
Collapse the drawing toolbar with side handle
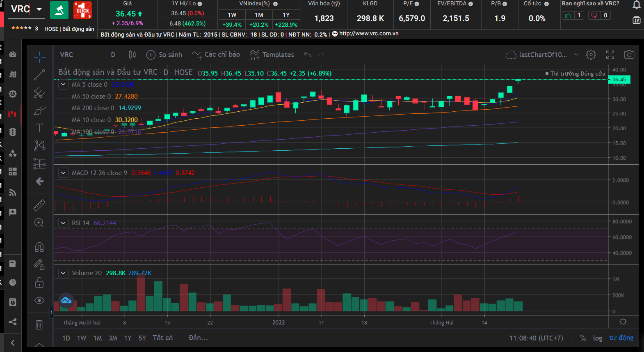click(x=51, y=312)
